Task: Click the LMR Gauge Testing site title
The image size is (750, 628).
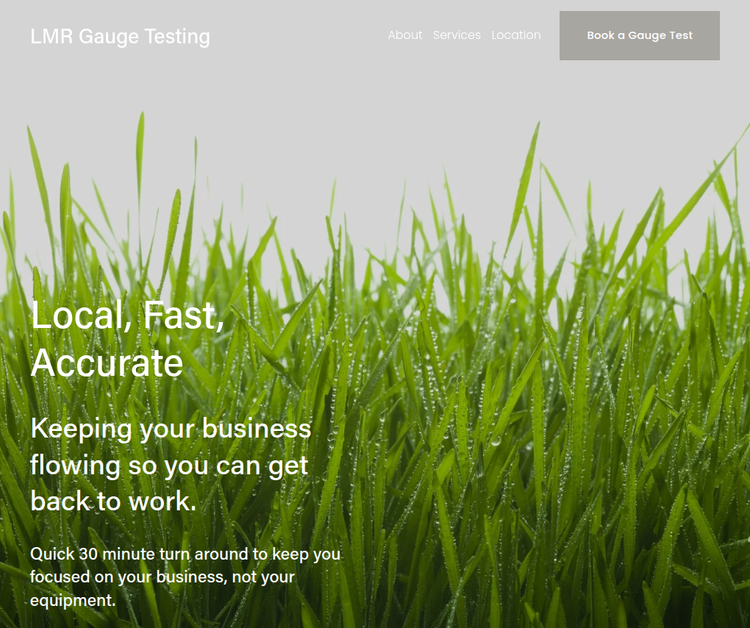Action: tap(120, 37)
